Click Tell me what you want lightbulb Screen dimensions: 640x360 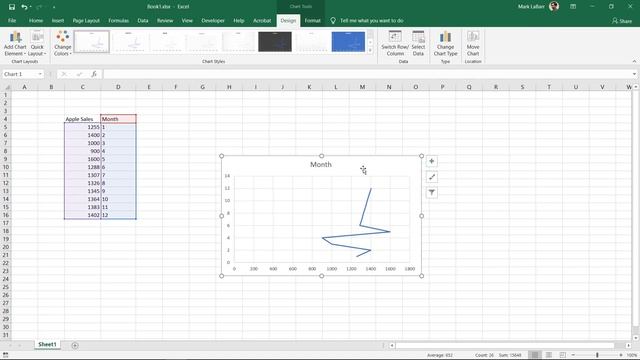click(x=333, y=20)
